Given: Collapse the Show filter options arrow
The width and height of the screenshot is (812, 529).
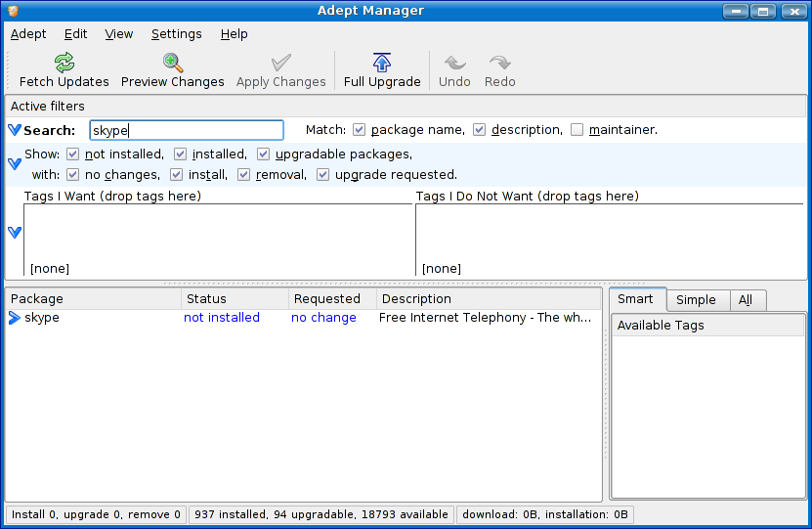Looking at the screenshot, I should [x=15, y=164].
